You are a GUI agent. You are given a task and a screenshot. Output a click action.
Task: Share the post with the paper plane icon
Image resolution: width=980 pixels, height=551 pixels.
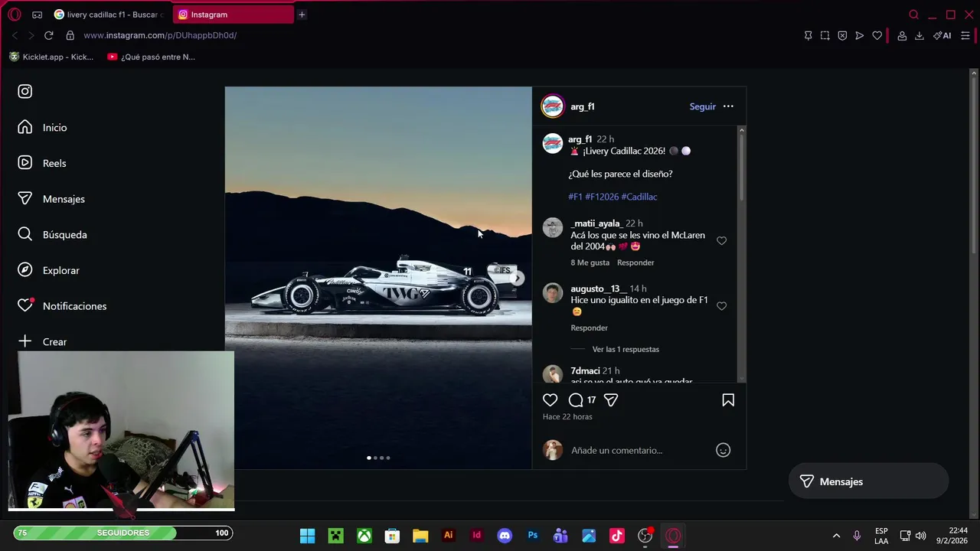pos(610,400)
